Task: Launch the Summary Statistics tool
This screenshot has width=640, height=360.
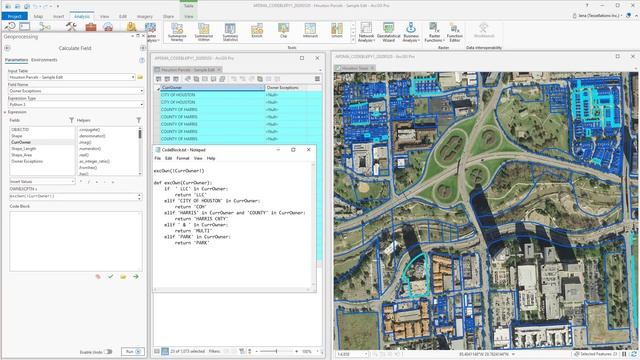Action: 230,32
